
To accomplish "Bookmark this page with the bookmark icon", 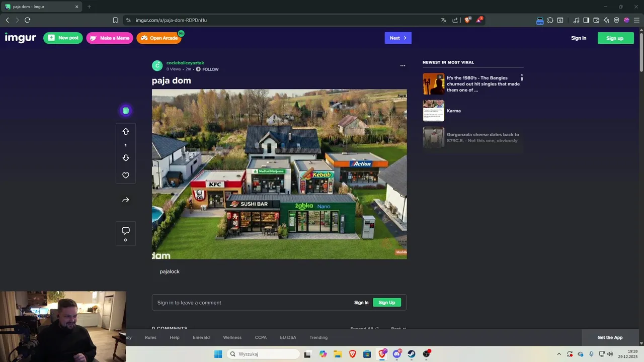I will [115, 20].
